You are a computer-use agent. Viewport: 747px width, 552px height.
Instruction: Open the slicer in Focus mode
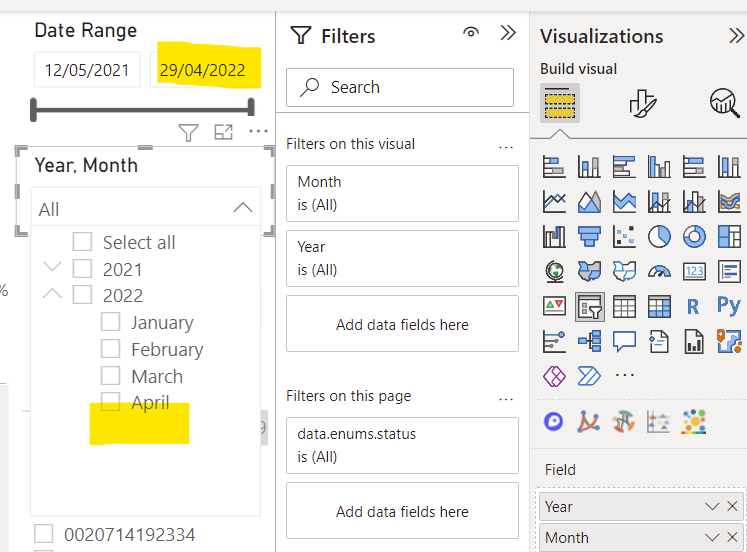tap(223, 132)
